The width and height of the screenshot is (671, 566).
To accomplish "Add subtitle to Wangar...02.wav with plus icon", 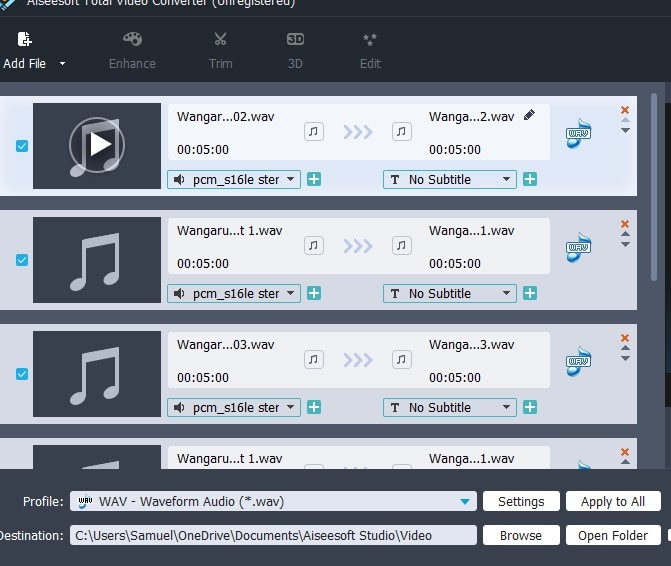I will (530, 179).
